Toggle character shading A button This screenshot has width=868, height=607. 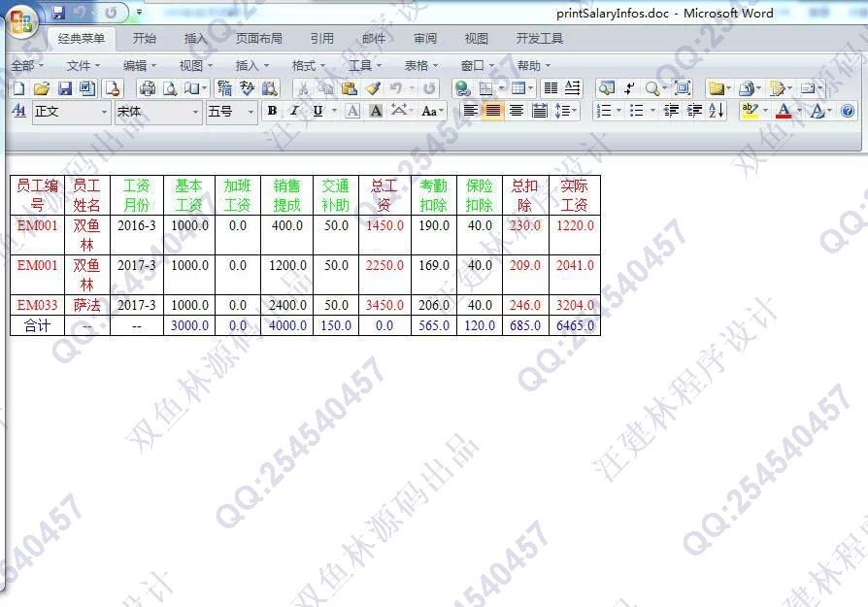376,111
